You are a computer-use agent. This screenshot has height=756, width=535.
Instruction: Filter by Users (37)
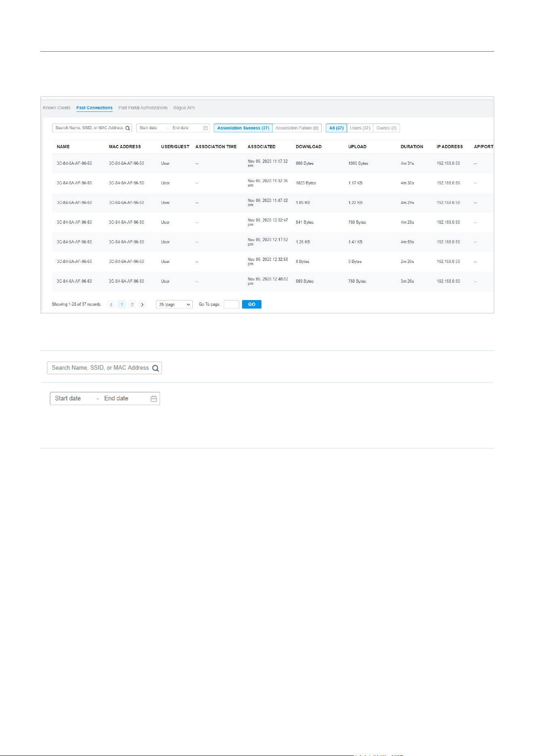(x=360, y=128)
